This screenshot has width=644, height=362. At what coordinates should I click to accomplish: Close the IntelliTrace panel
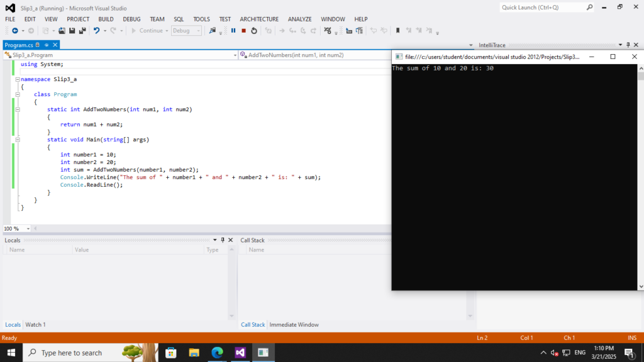(636, 45)
